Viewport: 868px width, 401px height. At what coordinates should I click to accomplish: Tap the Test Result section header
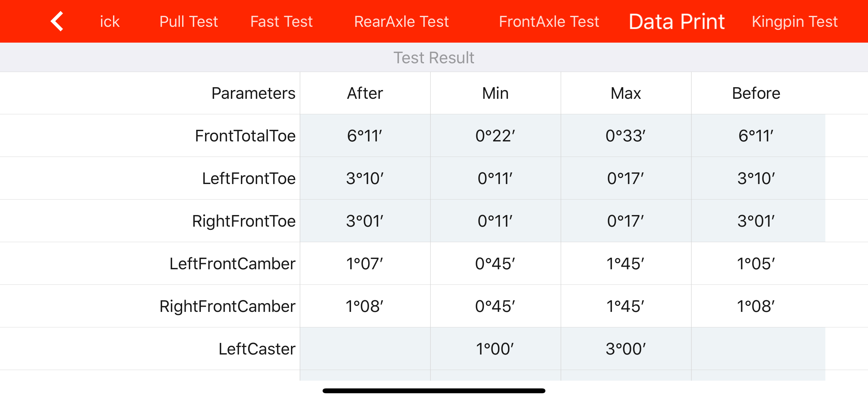(x=434, y=57)
